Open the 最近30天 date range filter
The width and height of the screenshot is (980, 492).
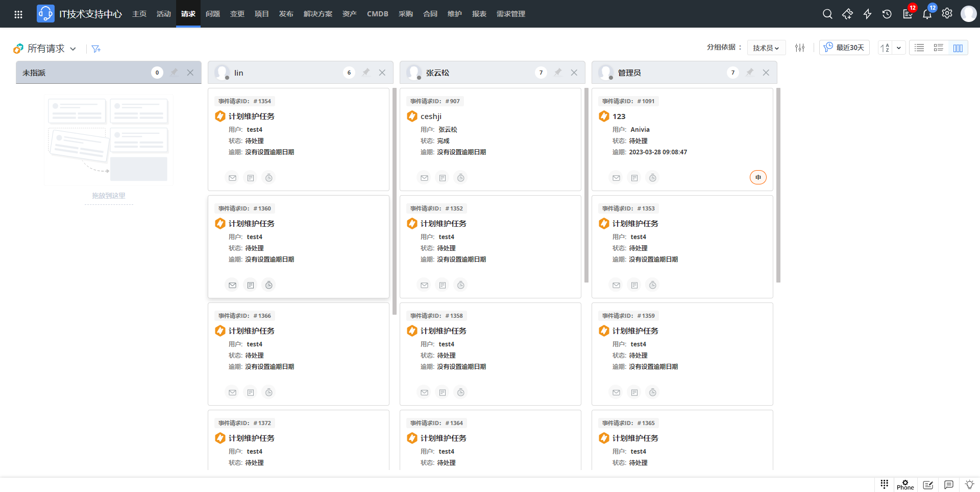tap(844, 48)
